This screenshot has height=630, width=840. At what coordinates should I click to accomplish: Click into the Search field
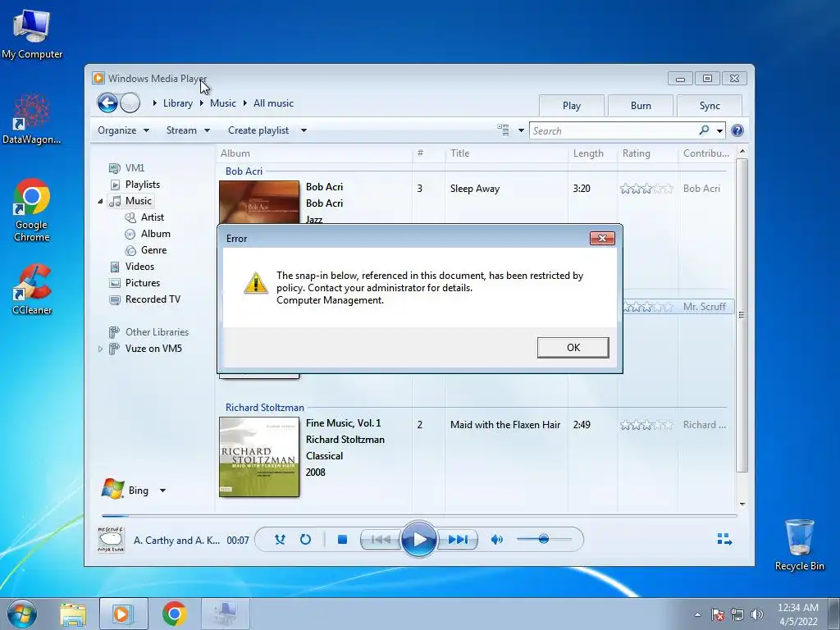pos(614,130)
